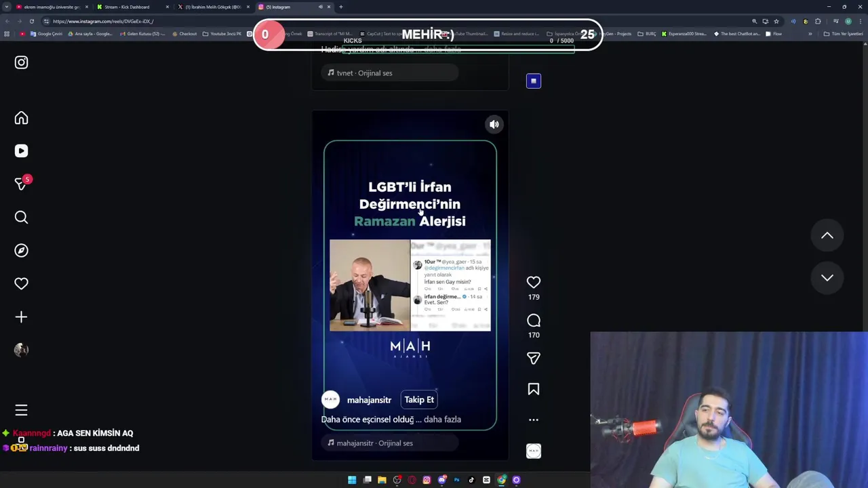Open tab search dropdown arrow

click(6, 7)
